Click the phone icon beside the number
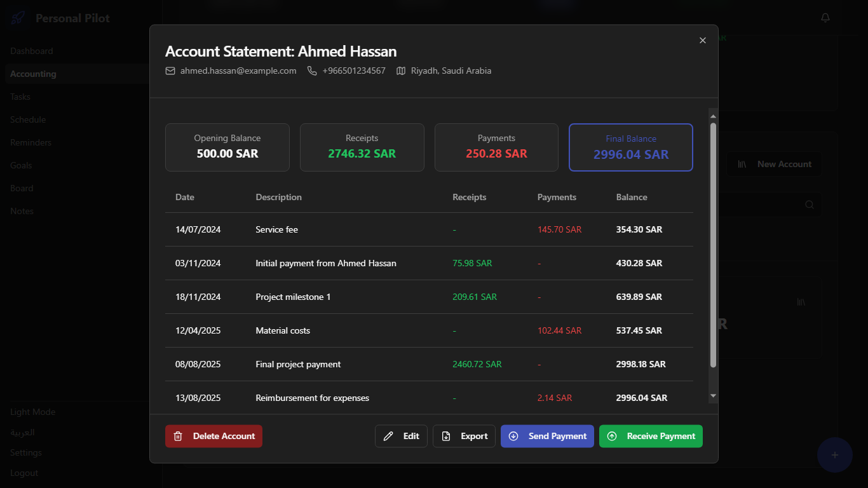 click(x=312, y=71)
